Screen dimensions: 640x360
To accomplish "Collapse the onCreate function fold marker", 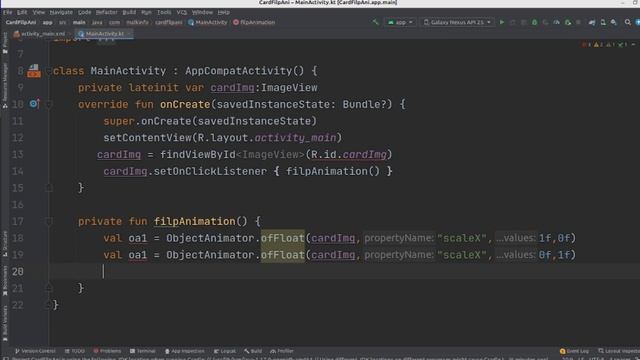I will tap(49, 104).
